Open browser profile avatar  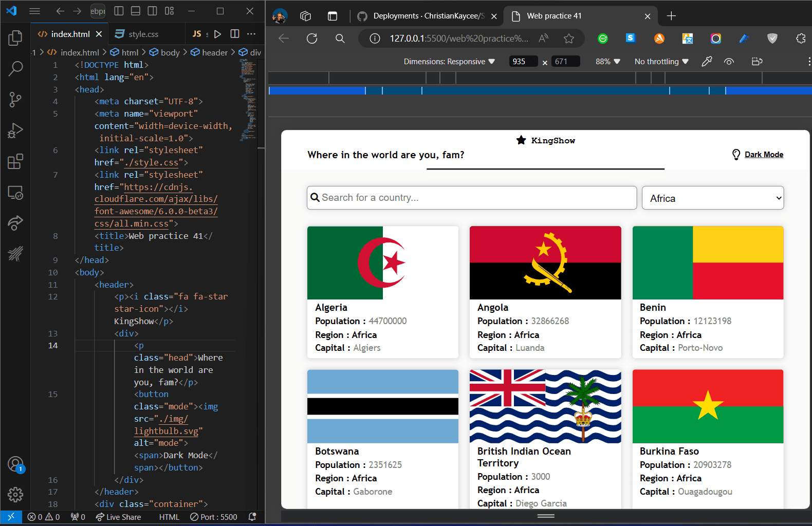[280, 16]
